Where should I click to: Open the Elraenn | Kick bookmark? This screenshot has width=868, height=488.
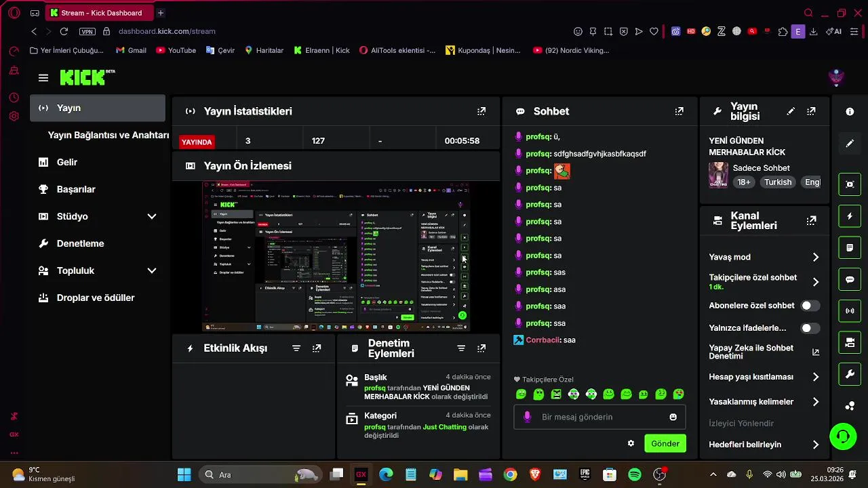[321, 50]
